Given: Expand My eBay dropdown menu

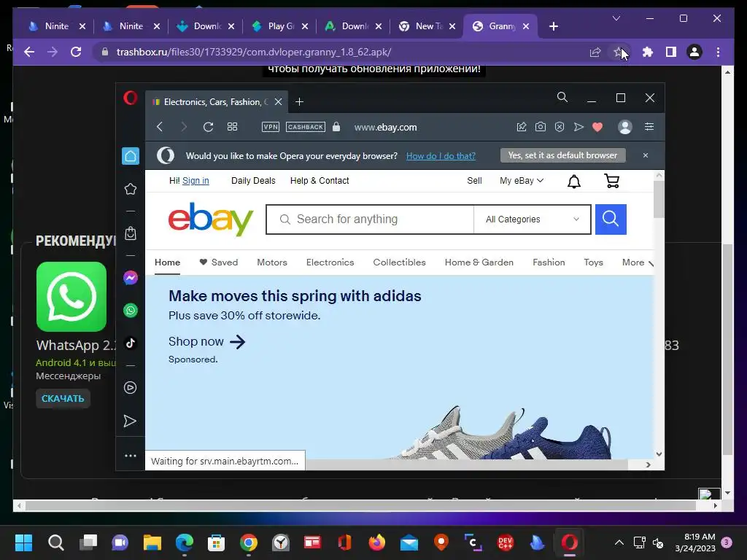Looking at the screenshot, I should coord(521,181).
